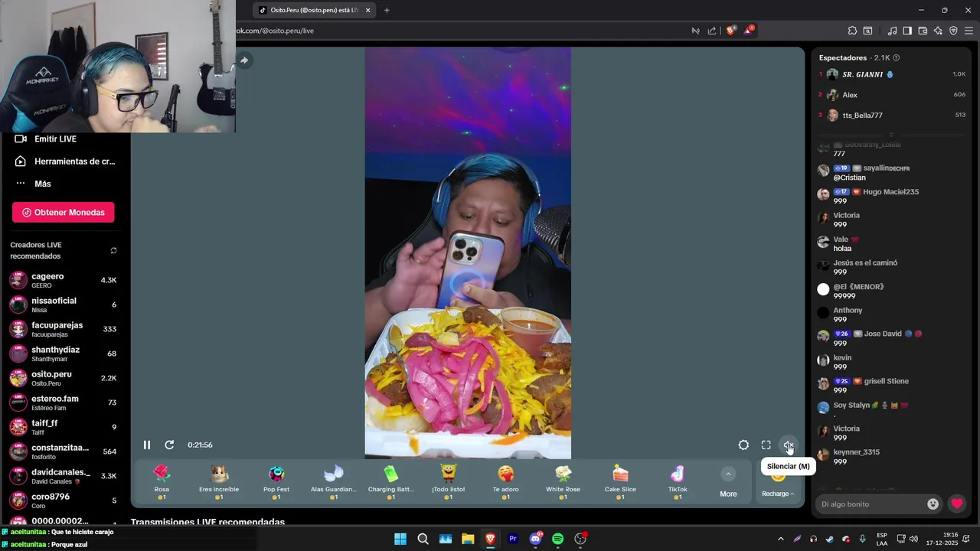The height and width of the screenshot is (551, 980).
Task: Open the stream settings gear icon
Action: [x=743, y=445]
